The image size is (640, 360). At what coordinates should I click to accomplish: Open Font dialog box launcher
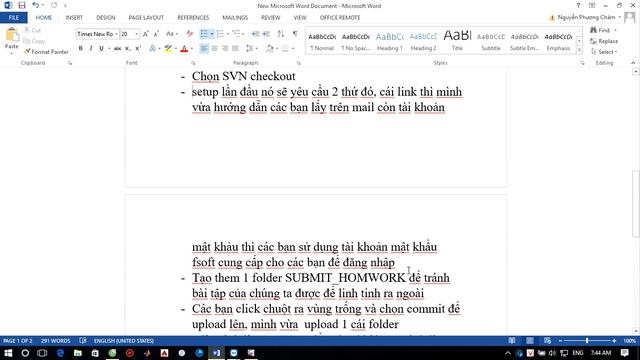[193, 63]
